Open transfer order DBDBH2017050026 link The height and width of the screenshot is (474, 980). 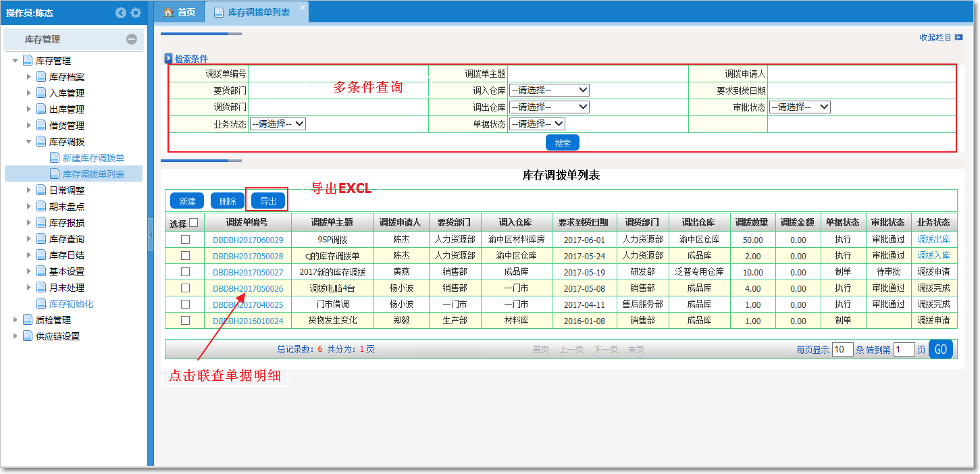coord(248,288)
